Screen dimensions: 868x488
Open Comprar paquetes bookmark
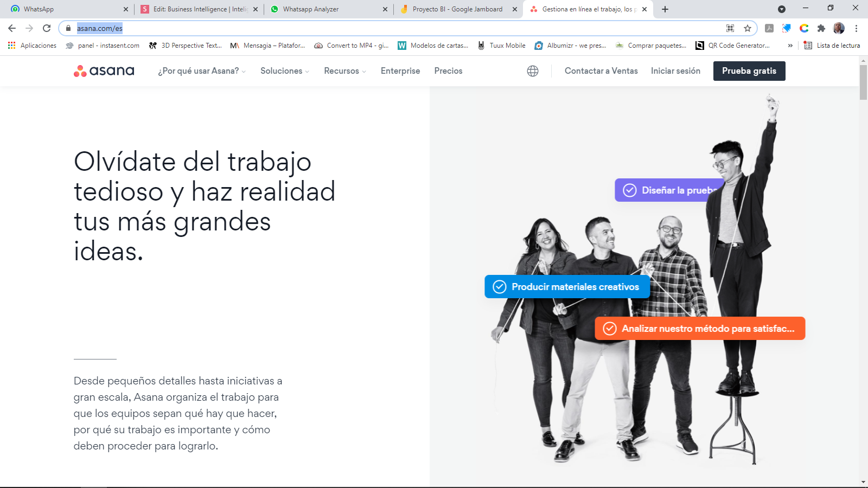tap(651, 46)
